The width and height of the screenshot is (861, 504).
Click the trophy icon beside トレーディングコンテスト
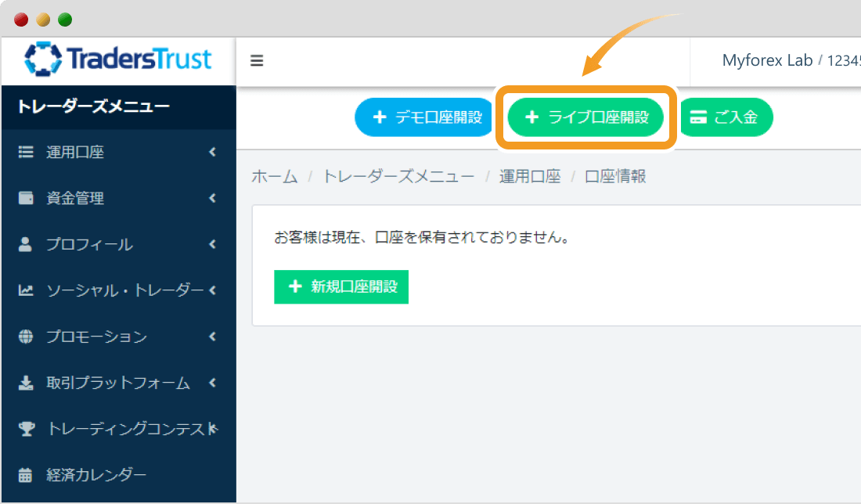[26, 429]
